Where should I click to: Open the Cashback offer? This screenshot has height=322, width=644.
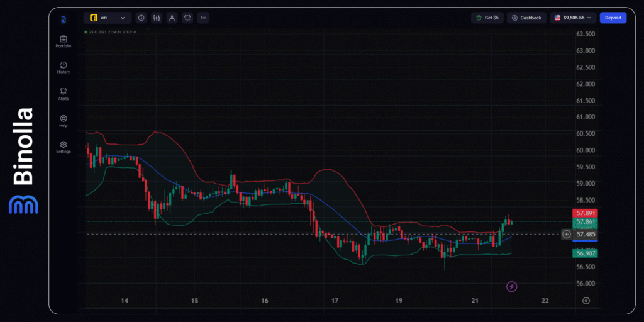526,18
